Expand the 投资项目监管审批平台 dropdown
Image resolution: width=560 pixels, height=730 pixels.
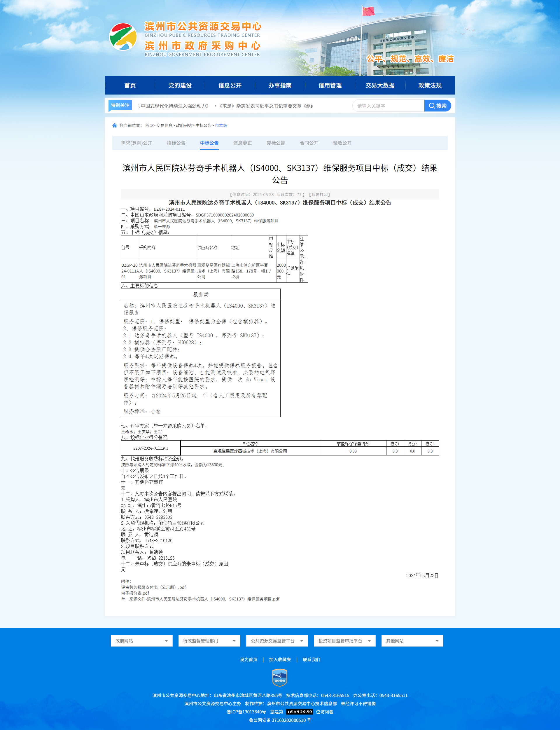[x=345, y=641]
